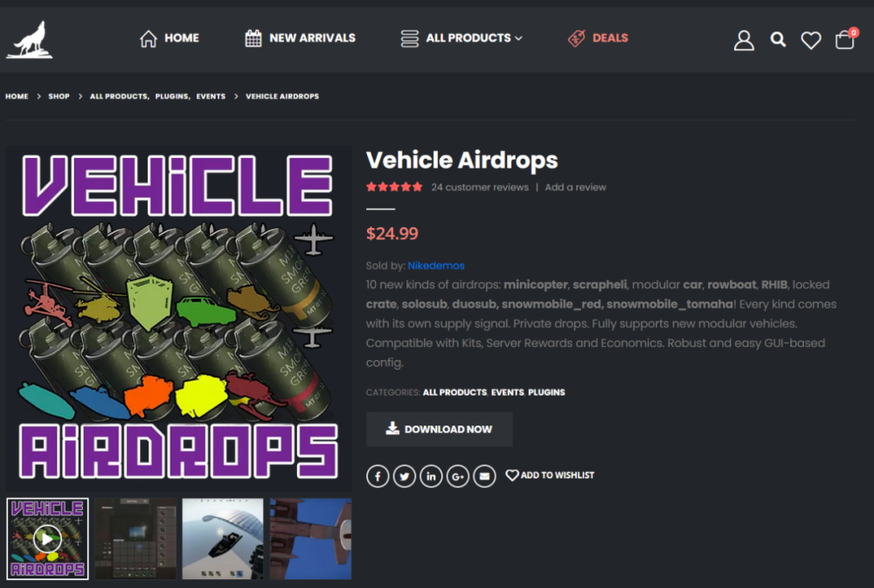Click the Add a review link

click(x=575, y=187)
